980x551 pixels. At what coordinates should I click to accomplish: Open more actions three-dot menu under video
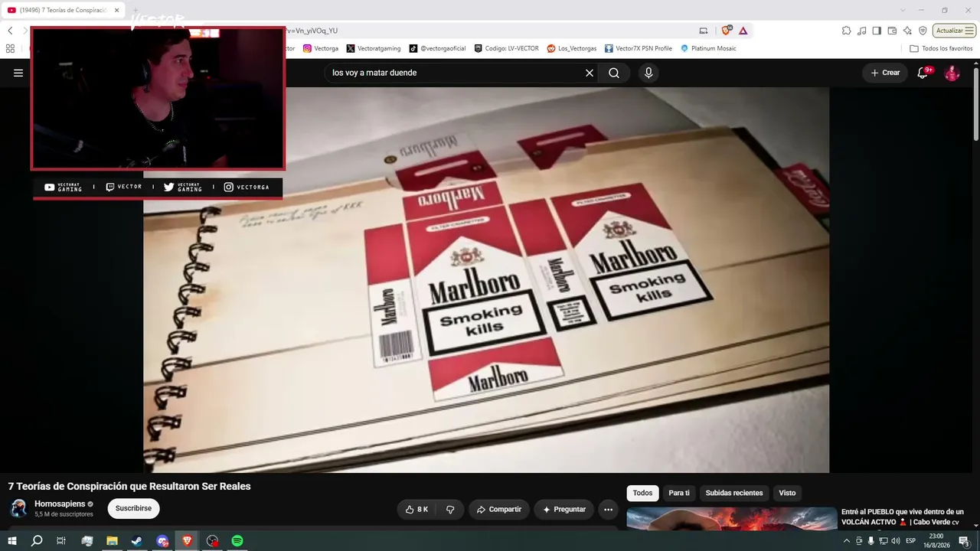(x=608, y=510)
